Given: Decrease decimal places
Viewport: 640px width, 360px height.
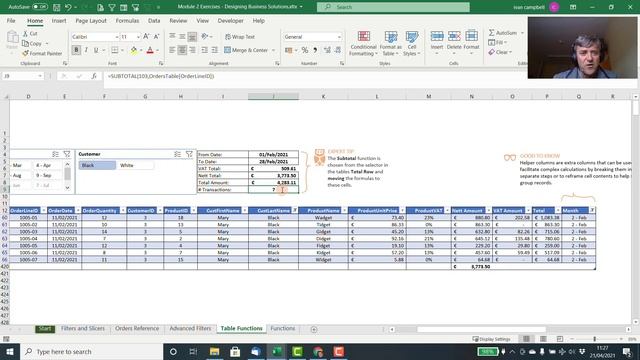Looking at the screenshot, I should coord(338,50).
